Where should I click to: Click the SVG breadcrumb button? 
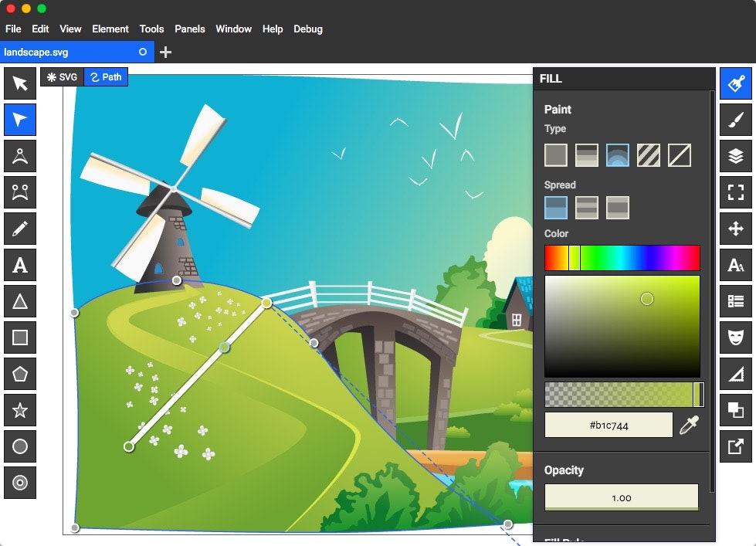[61, 76]
